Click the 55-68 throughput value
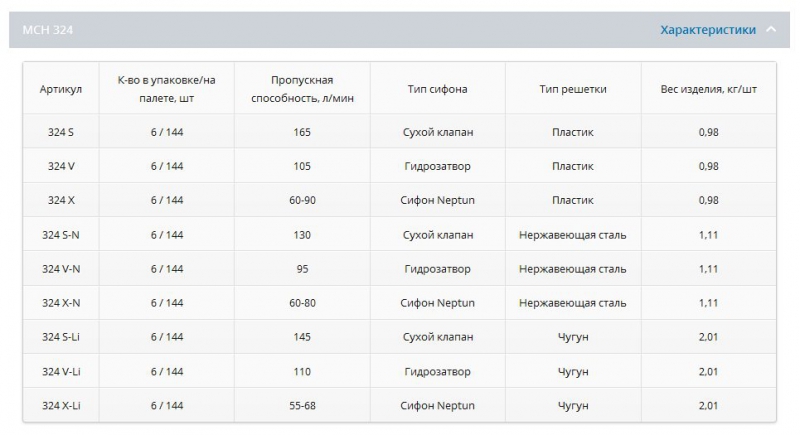The height and width of the screenshot is (435, 800). coord(302,405)
